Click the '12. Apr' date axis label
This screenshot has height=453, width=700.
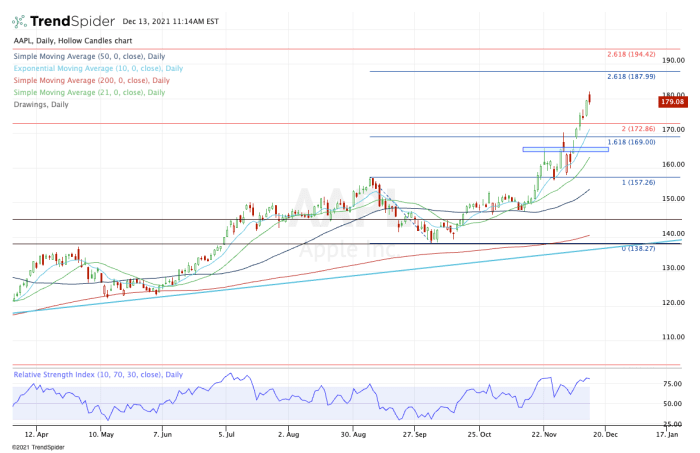point(37,434)
